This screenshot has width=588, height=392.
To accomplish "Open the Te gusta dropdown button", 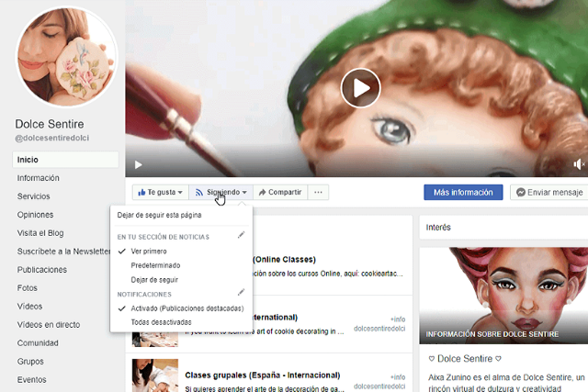I will 161,192.
